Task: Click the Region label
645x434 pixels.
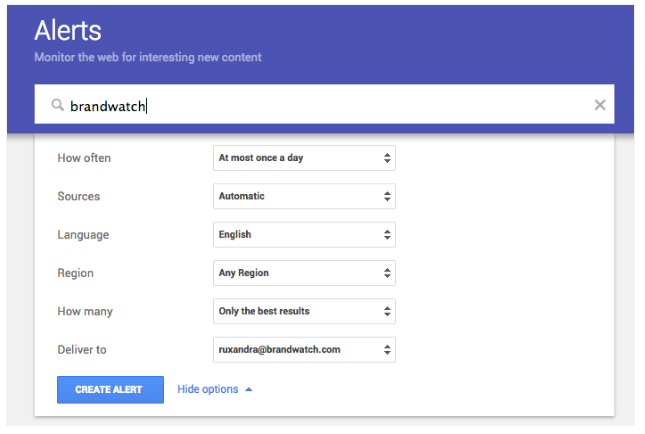Action: (75, 273)
